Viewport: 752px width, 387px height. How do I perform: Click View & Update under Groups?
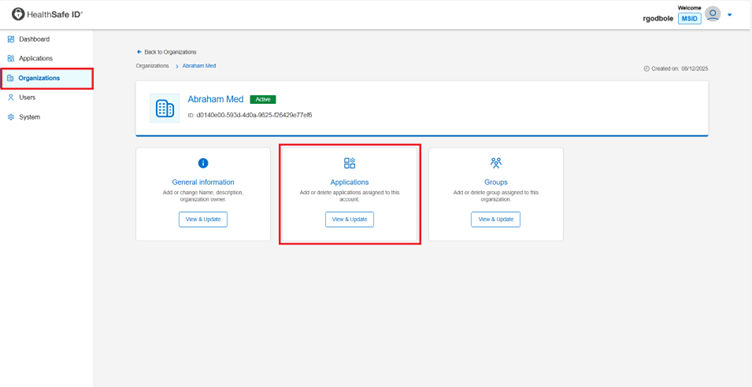point(496,219)
